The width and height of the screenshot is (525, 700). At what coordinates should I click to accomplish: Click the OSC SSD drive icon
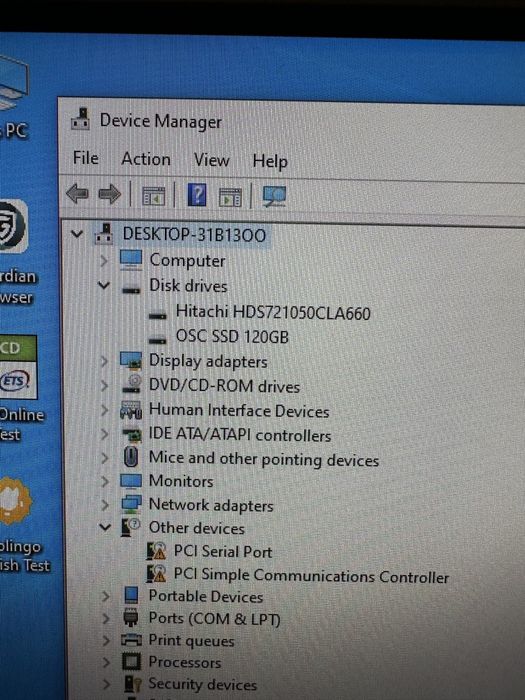pyautogui.click(x=157, y=341)
